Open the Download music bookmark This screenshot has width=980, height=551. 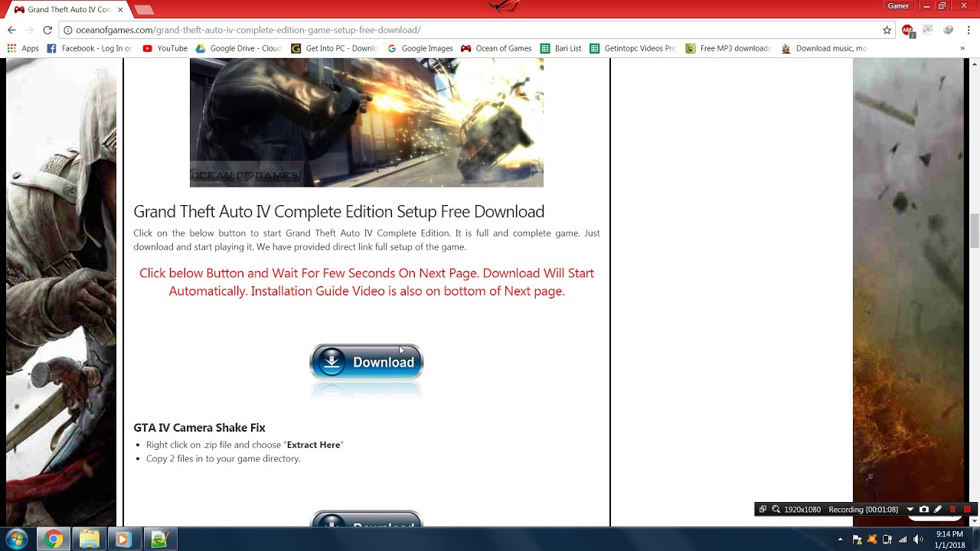coord(824,48)
